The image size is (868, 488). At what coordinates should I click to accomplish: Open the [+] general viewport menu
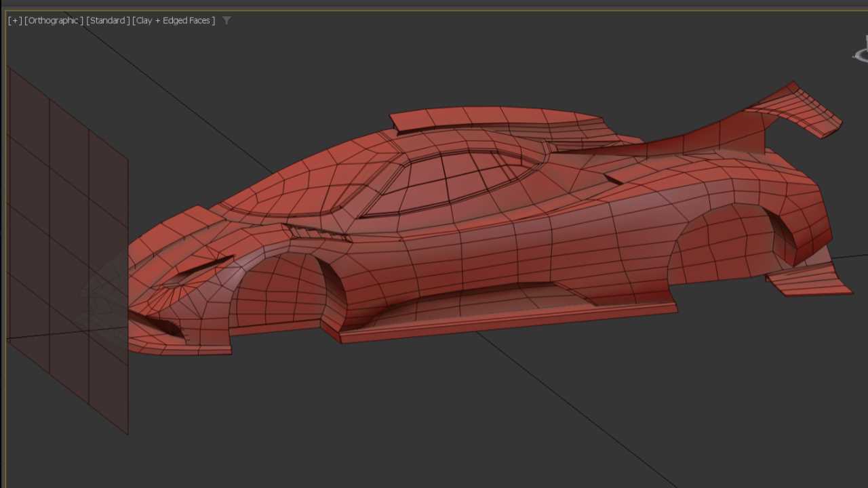tap(14, 20)
